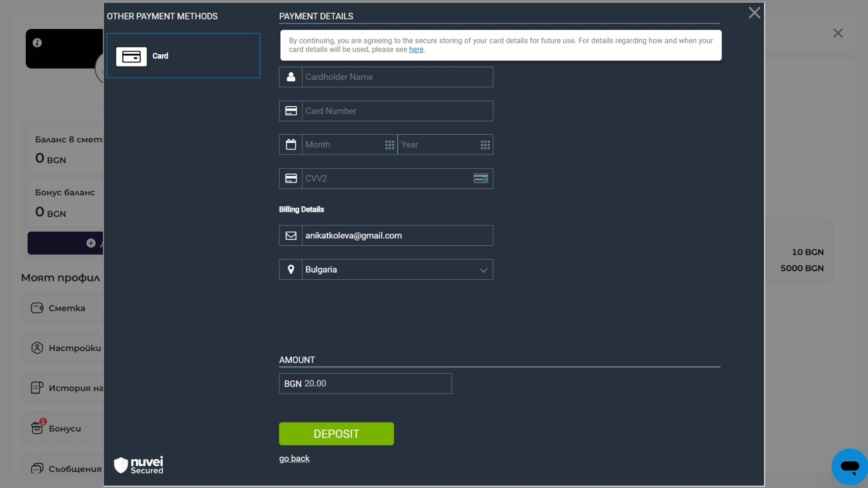
Task: Click the info icon on black card
Action: (37, 42)
